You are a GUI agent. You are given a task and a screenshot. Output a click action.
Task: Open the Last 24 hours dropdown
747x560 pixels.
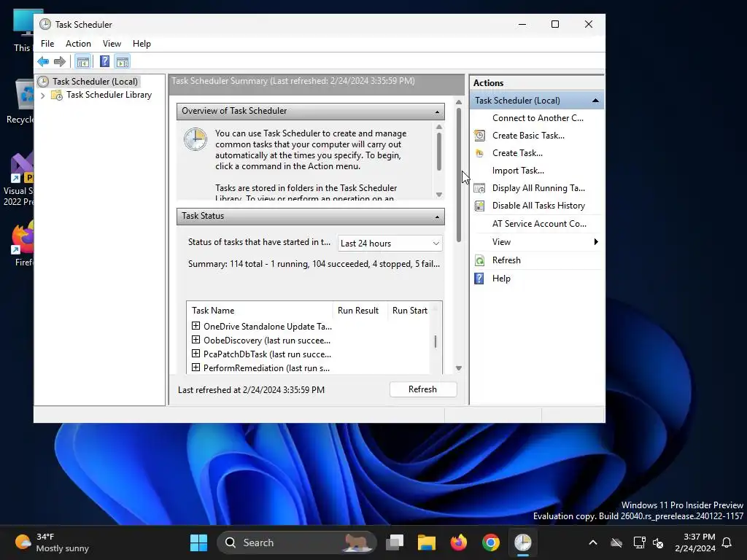[390, 244]
